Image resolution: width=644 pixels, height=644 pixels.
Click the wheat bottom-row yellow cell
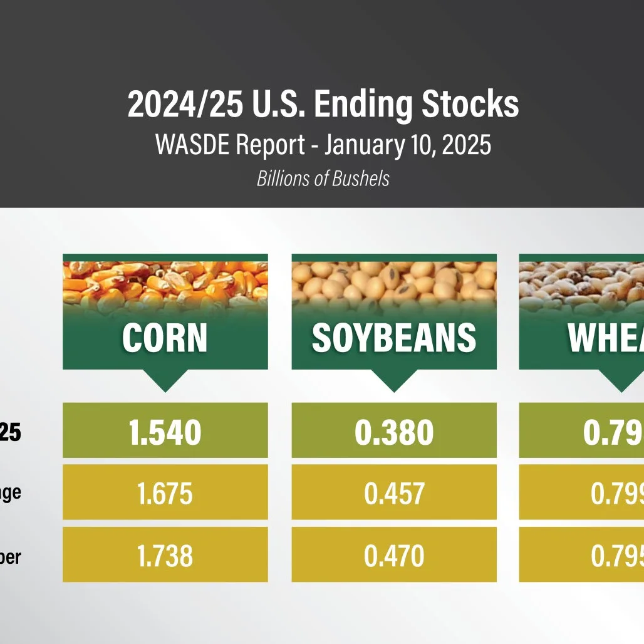581,554
